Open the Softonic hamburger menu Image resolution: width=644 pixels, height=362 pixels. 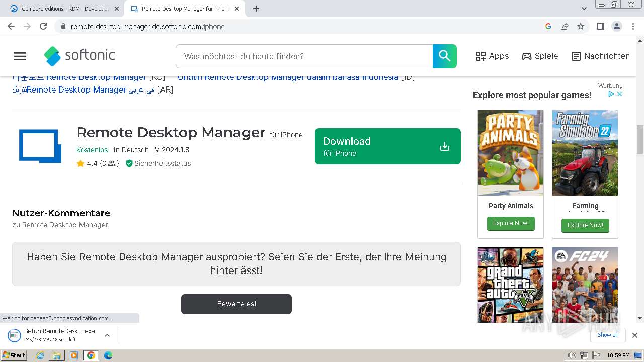pyautogui.click(x=20, y=56)
